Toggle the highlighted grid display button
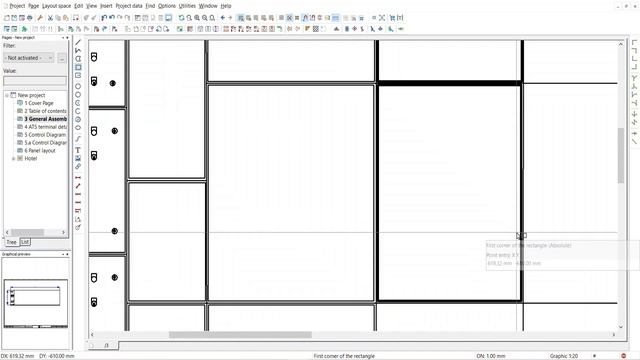The height and width of the screenshot is (360, 640). (x=289, y=18)
